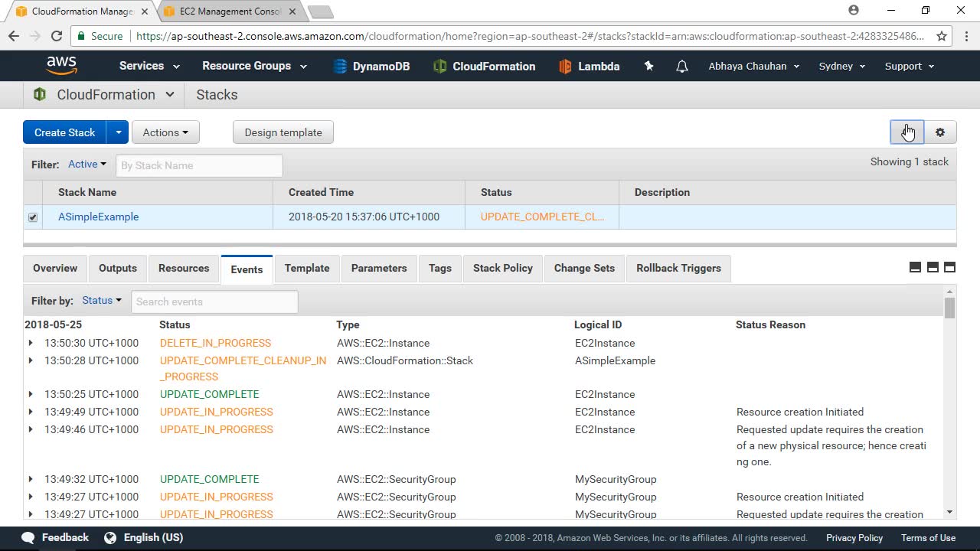Open the notifications bell

(681, 67)
